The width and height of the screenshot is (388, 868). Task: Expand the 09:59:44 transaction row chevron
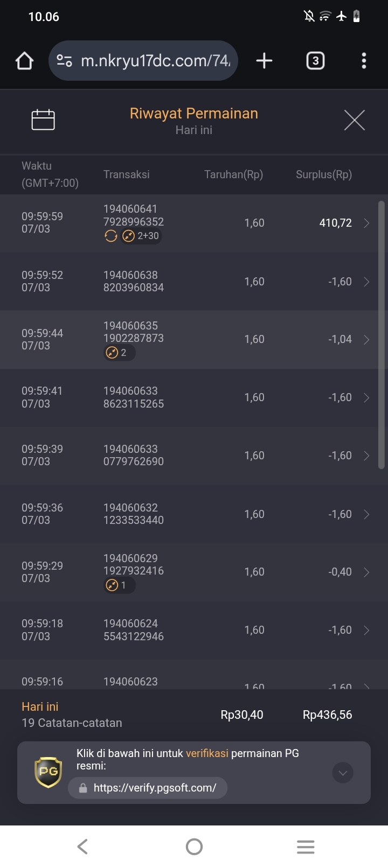coord(366,340)
